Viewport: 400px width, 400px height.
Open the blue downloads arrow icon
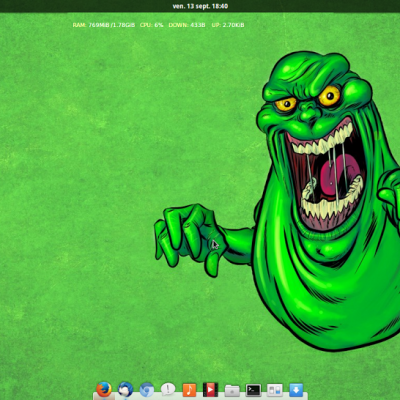tap(296, 390)
